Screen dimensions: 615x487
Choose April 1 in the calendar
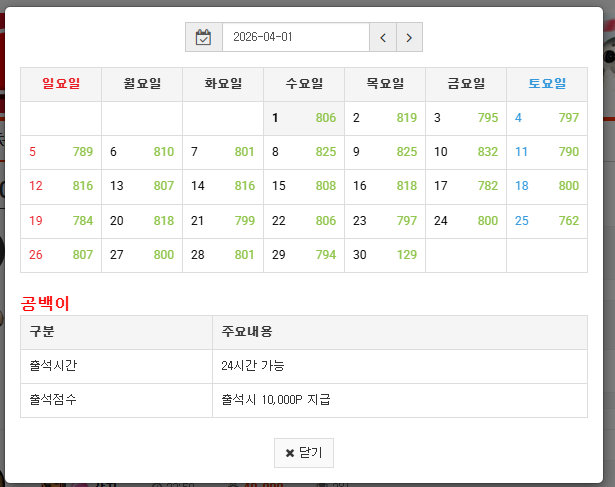coord(304,118)
